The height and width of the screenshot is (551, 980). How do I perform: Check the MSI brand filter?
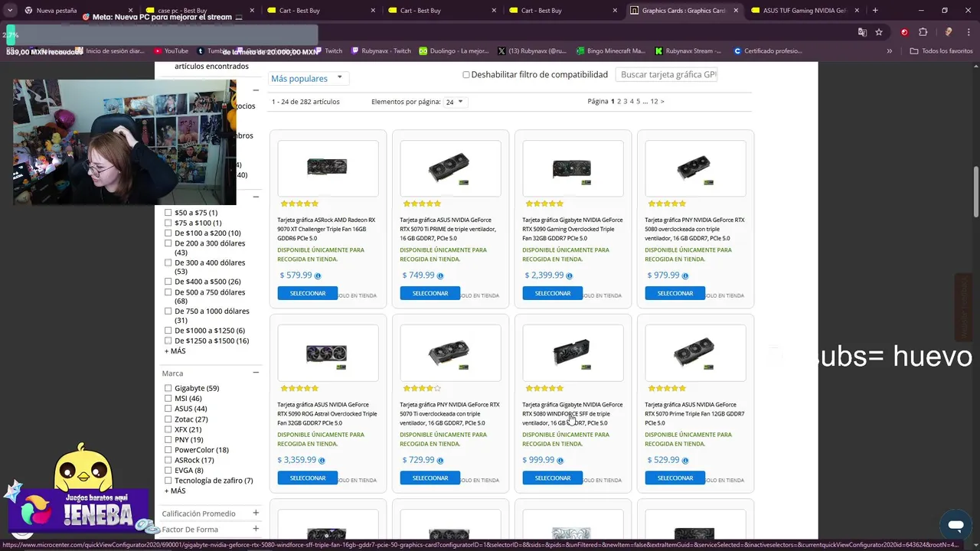(168, 399)
